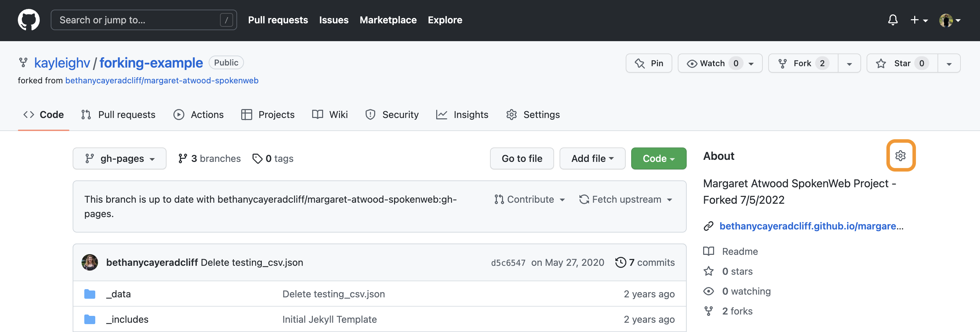Open the Contribute dropdown

pyautogui.click(x=529, y=199)
